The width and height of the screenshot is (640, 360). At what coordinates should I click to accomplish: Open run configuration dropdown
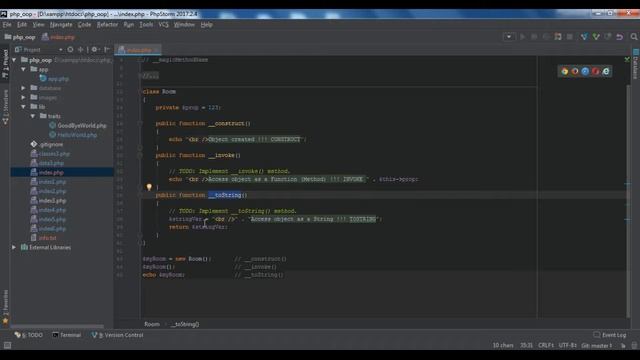(509, 37)
